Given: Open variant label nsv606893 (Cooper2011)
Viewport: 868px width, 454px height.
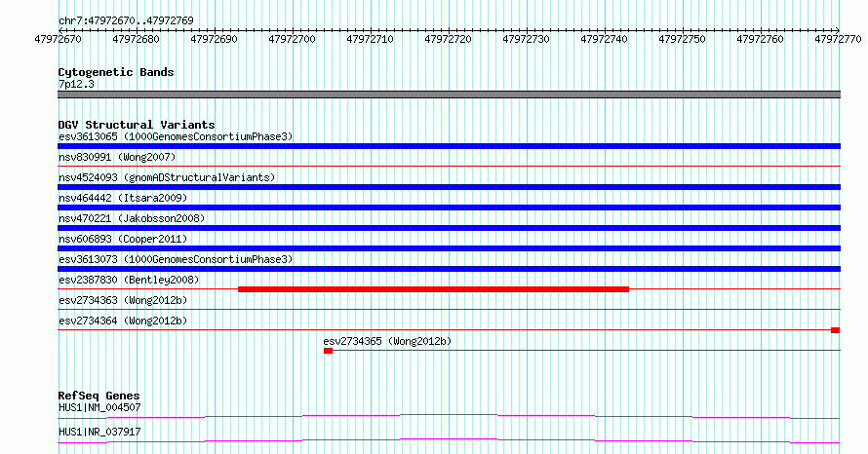Looking at the screenshot, I should 123,239.
